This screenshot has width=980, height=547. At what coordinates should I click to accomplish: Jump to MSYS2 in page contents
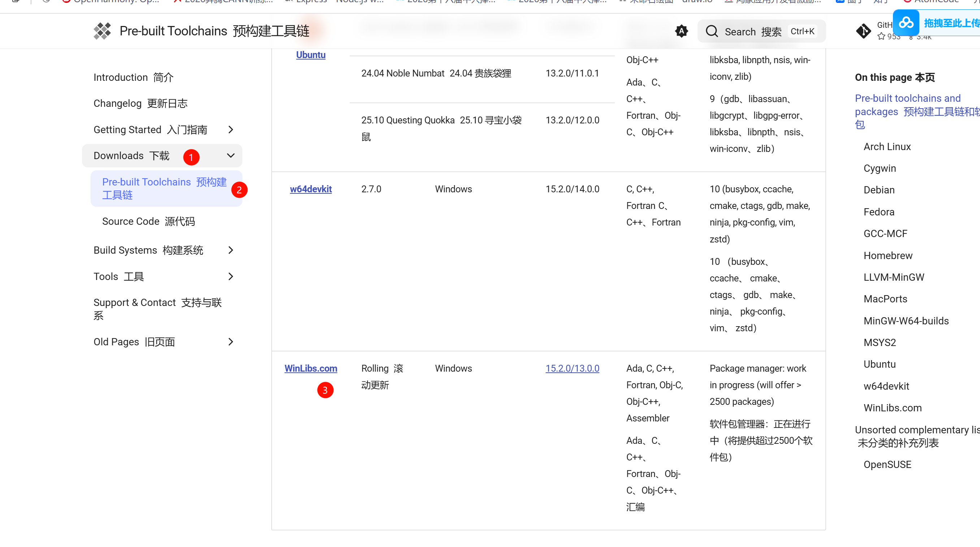(880, 342)
